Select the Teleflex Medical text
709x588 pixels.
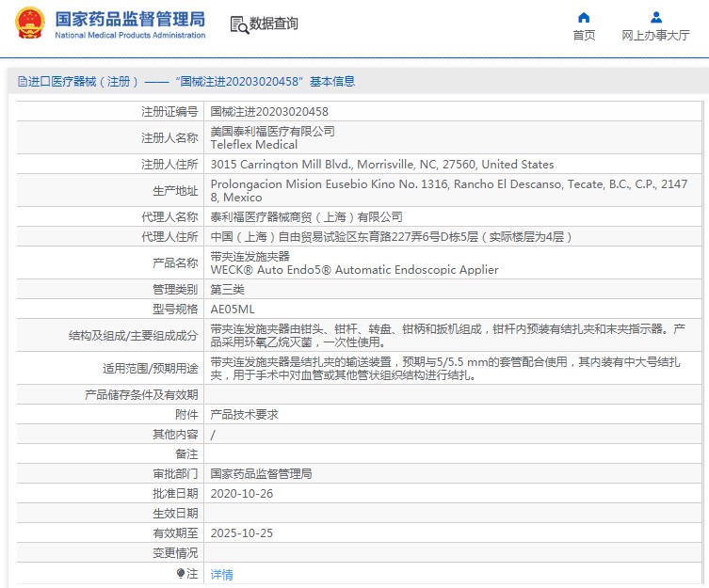pyautogui.click(x=254, y=145)
